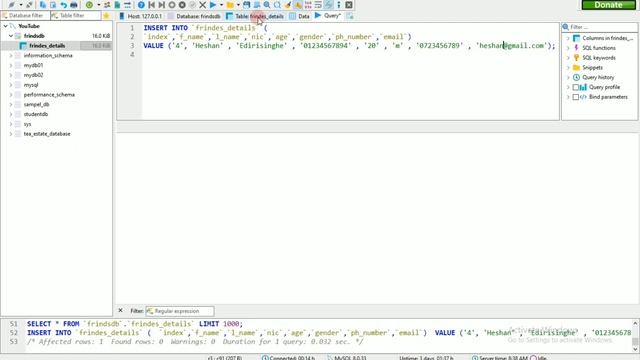Run the query with blue play icon
The height and width of the screenshot is (360, 640).
coord(213,5)
